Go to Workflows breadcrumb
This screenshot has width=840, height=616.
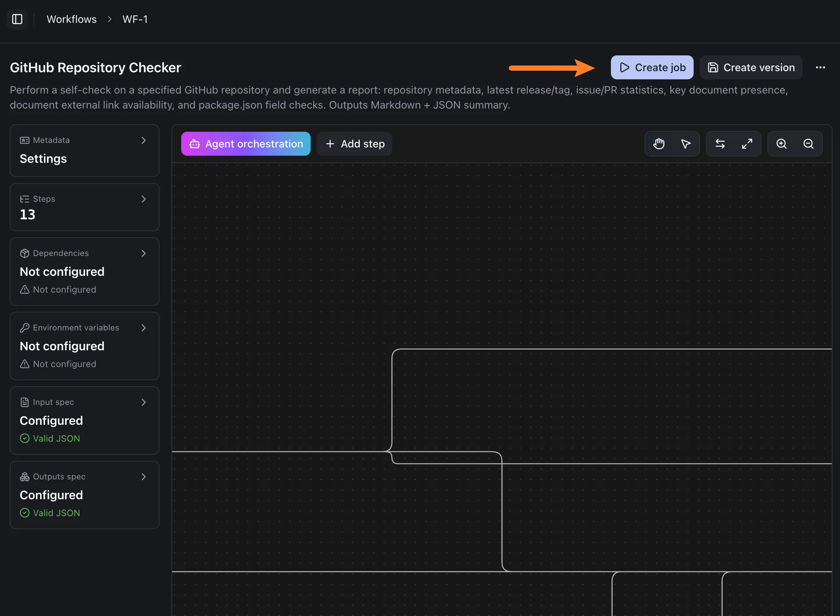point(71,19)
